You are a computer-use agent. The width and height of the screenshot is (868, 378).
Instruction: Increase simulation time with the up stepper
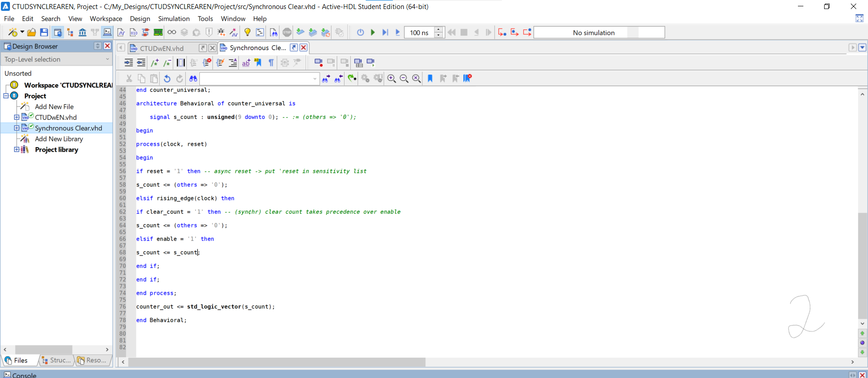tap(439, 30)
